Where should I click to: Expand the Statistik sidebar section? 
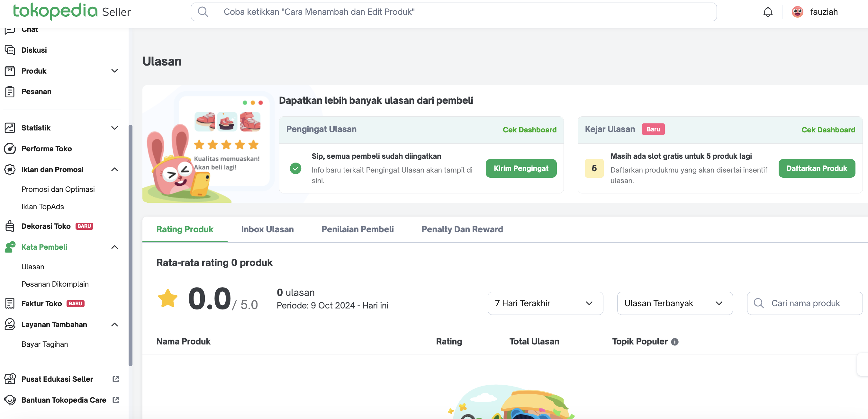point(114,128)
